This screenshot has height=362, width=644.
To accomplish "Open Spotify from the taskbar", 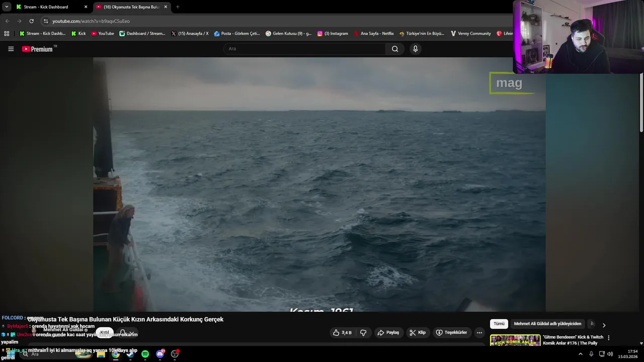I will click(x=145, y=354).
